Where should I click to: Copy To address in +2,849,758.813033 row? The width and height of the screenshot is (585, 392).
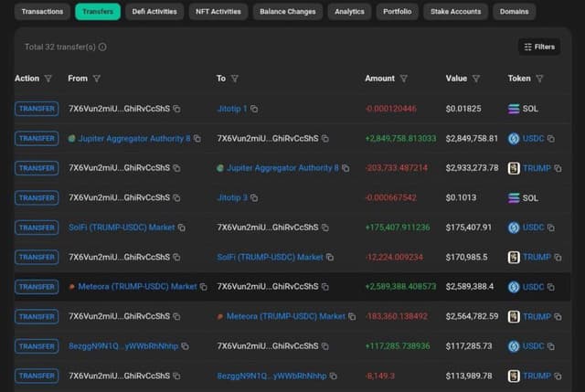click(325, 139)
